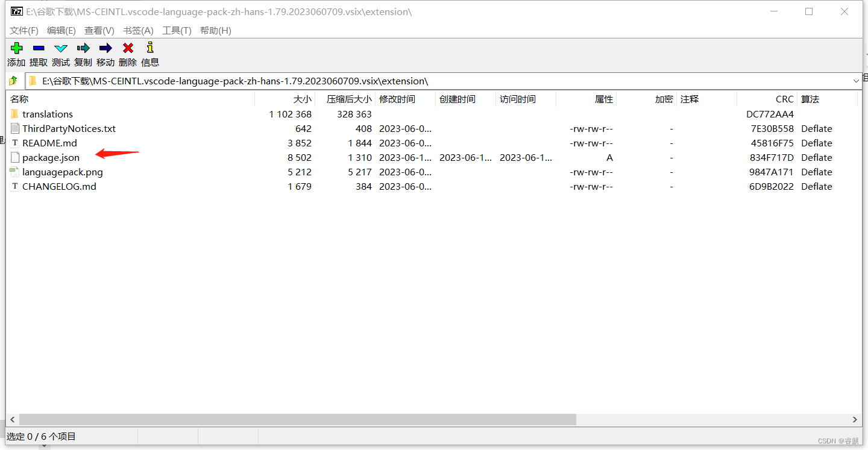Click the red Delete (删除) X icon

pyautogui.click(x=128, y=48)
